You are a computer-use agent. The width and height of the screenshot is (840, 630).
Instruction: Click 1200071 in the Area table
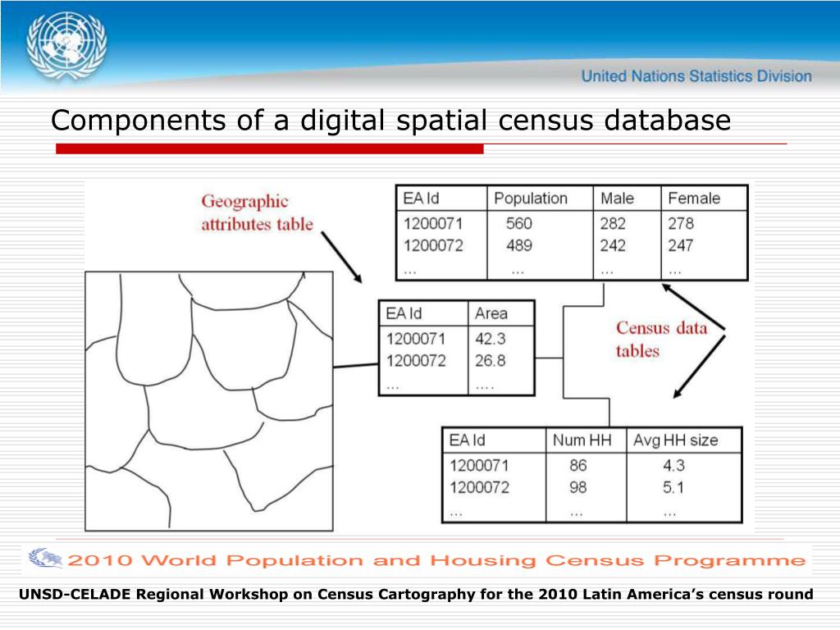(x=416, y=339)
